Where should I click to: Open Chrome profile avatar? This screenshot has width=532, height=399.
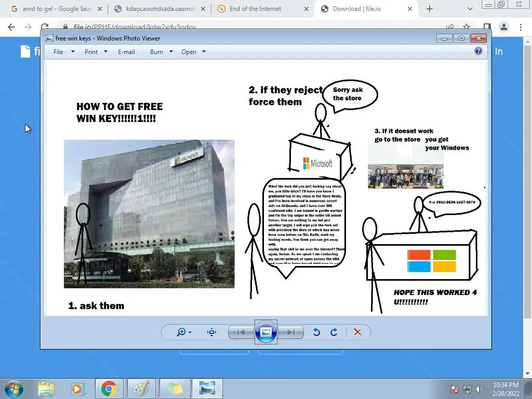pos(504,27)
